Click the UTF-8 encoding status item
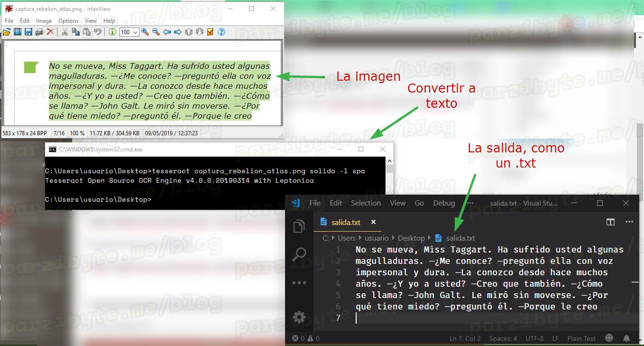This screenshot has height=346, width=644. point(534,338)
